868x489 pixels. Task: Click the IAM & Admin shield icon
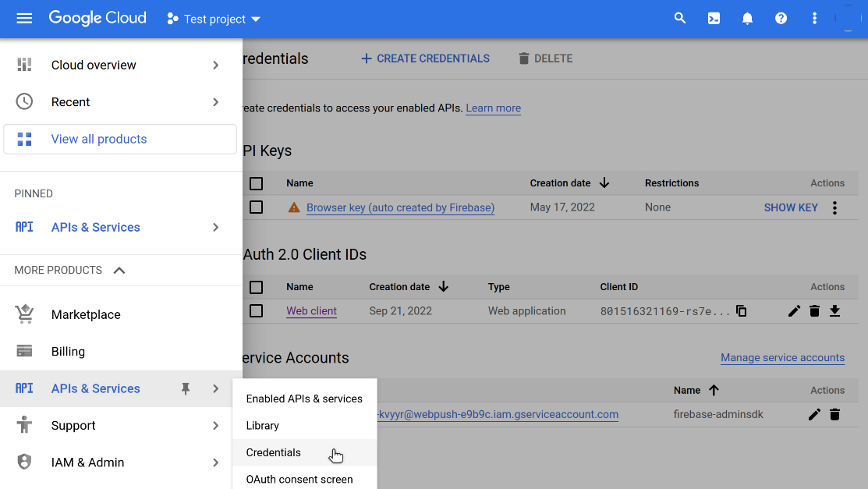24,462
